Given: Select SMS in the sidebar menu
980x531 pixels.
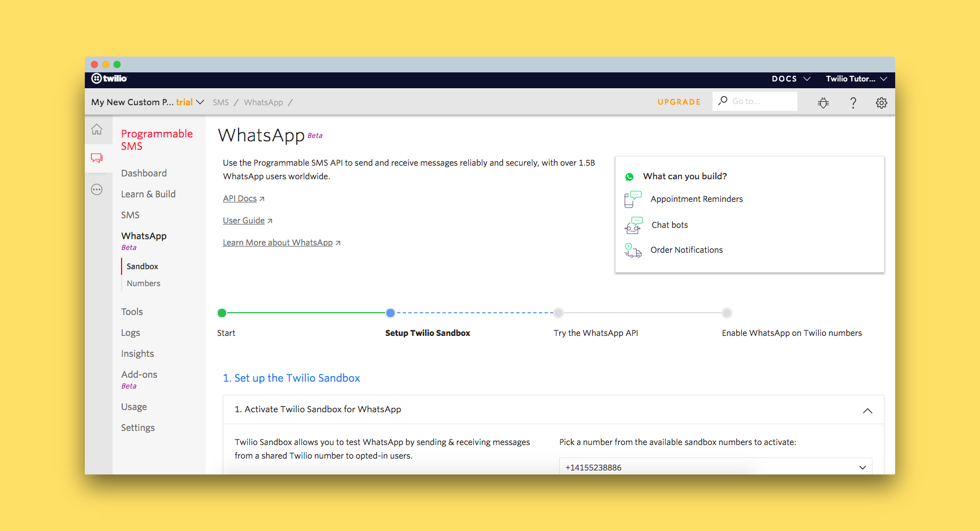Looking at the screenshot, I should point(130,215).
